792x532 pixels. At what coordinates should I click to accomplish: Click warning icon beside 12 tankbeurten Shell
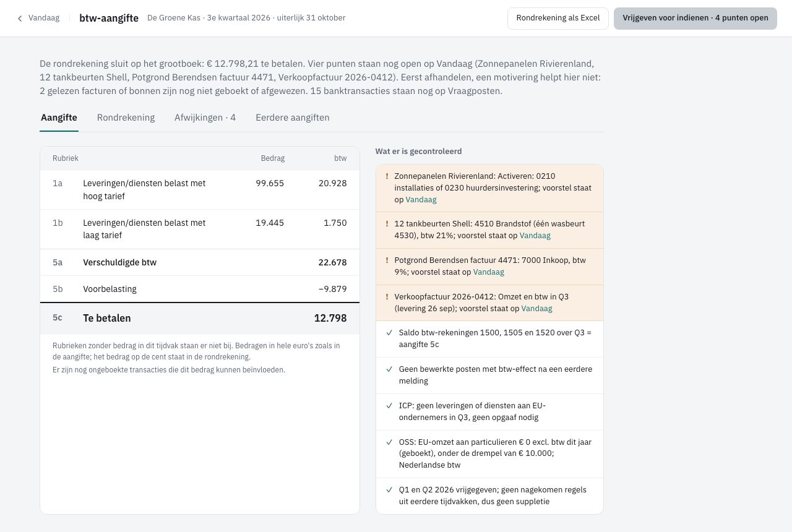point(387,224)
